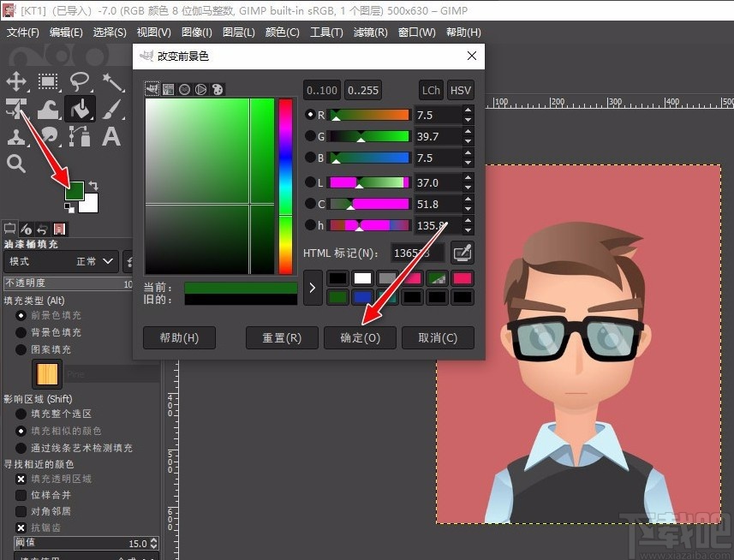Enable the 位样合并 checkbox
734x560 pixels.
click(x=21, y=495)
